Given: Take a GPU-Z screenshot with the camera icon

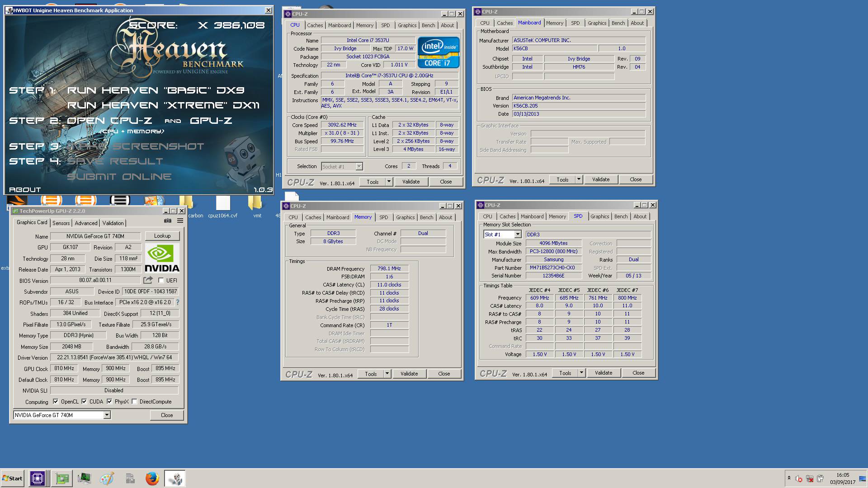Looking at the screenshot, I should coord(168,221).
